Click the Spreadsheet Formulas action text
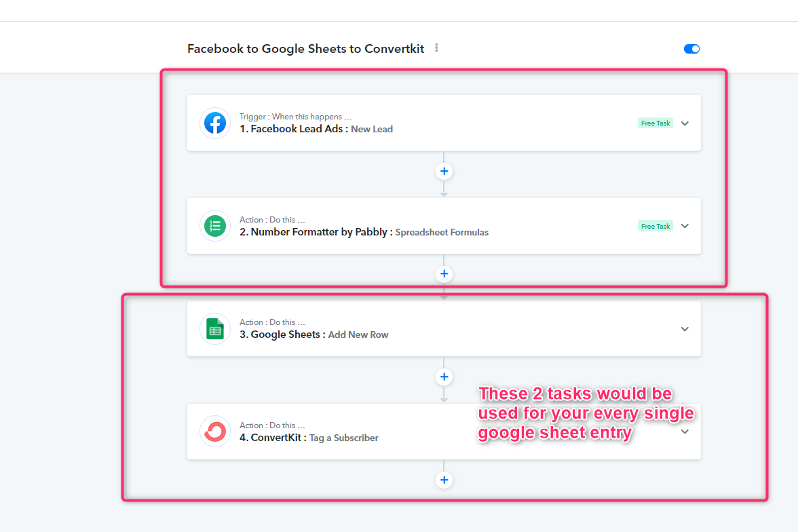The height and width of the screenshot is (532, 798). tap(442, 232)
